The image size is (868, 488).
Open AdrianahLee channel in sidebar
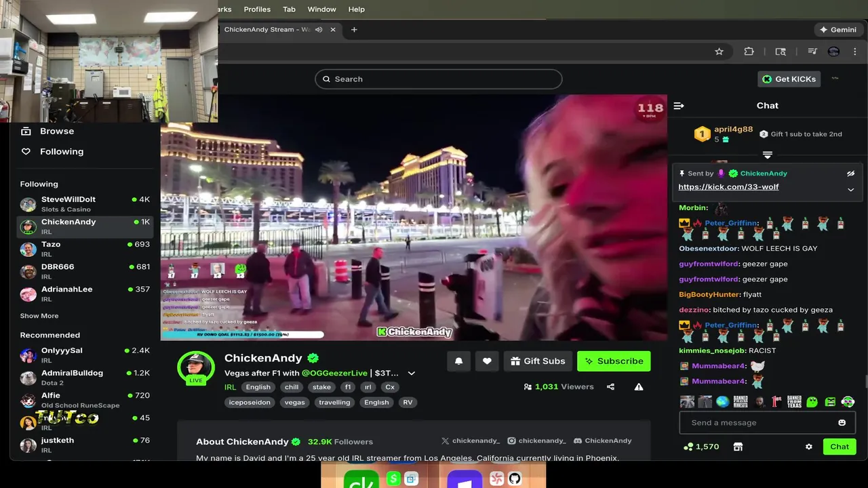click(85, 293)
